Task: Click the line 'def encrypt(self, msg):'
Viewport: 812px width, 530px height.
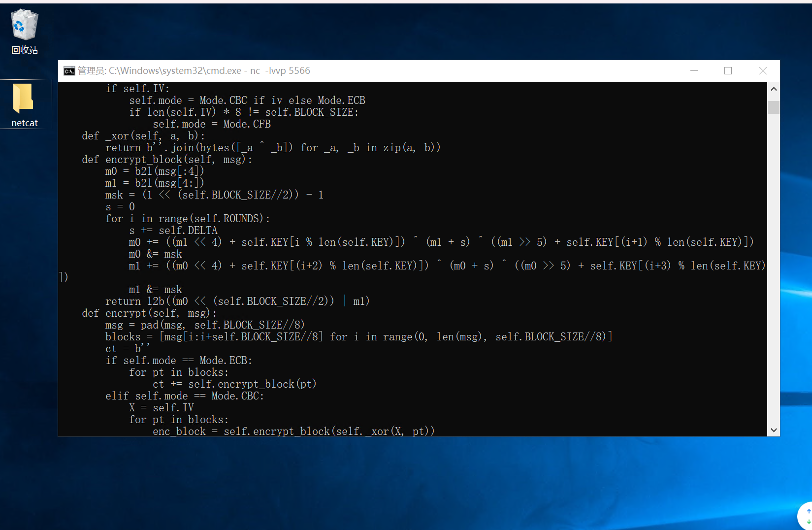Action: point(149,313)
